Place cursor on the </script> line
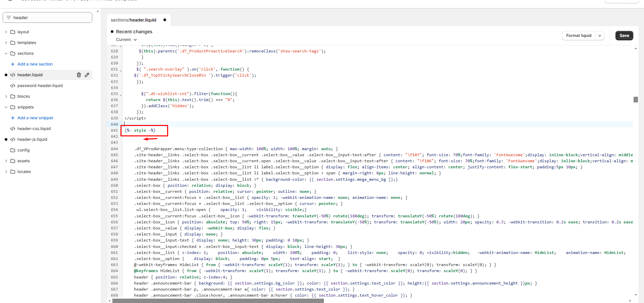The width and height of the screenshot is (644, 303). 135,118
